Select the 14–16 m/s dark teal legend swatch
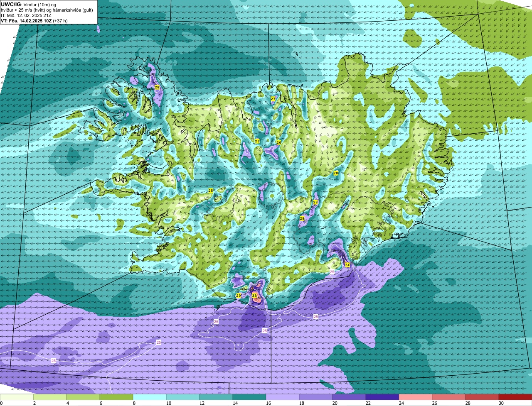Viewport: 532px width, 406px height. [x=249, y=397]
